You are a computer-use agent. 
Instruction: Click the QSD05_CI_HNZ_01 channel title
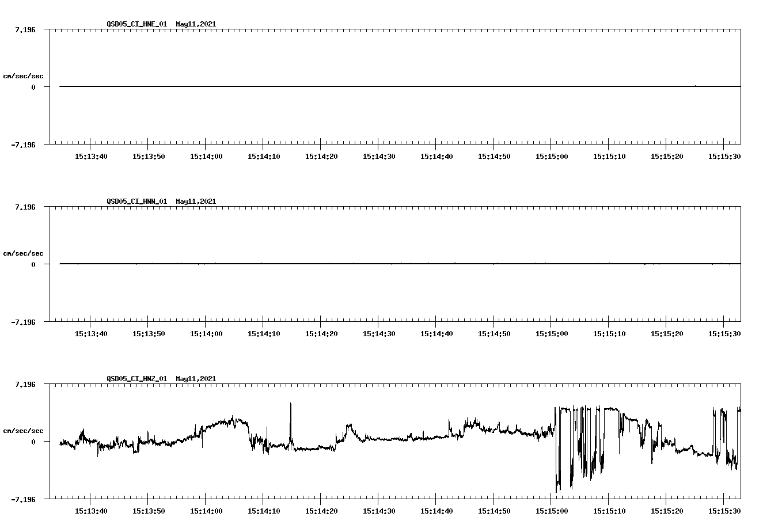pos(136,379)
